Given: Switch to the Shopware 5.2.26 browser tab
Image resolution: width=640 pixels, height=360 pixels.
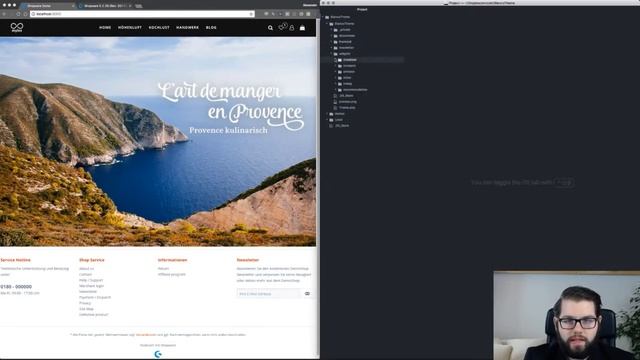Looking at the screenshot, I should tap(104, 6).
